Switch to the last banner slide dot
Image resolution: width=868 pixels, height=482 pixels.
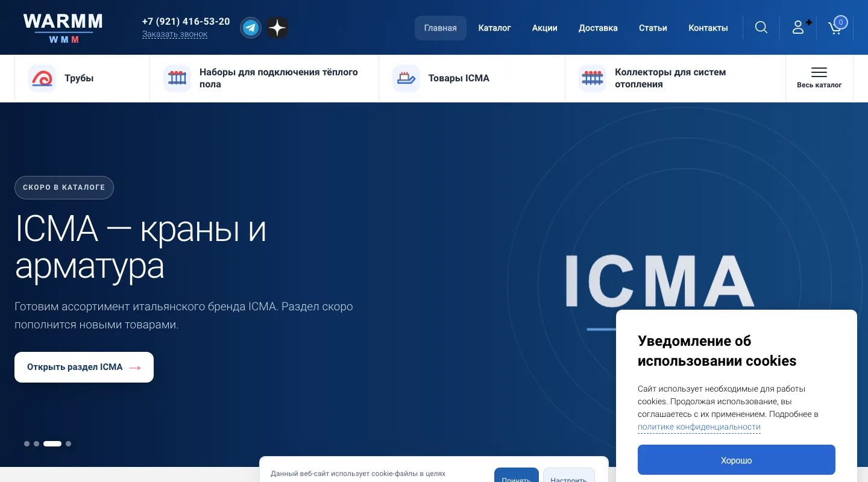pyautogui.click(x=68, y=444)
